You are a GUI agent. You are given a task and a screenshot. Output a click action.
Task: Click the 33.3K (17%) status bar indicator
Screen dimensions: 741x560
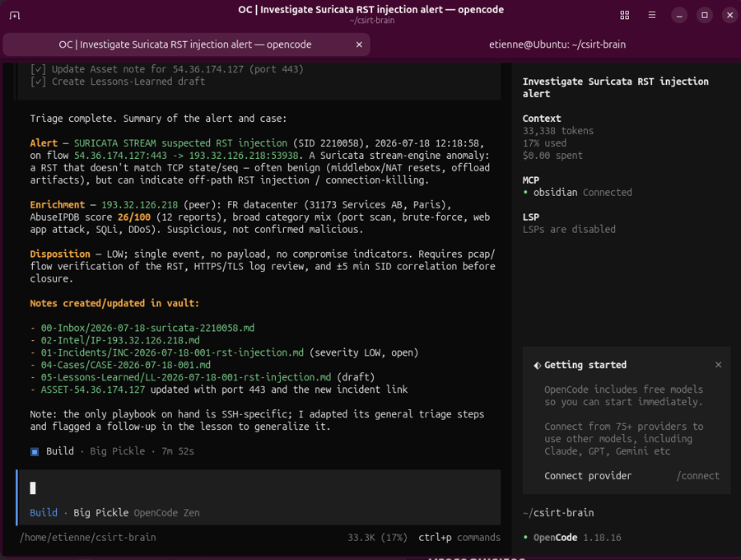coord(377,537)
